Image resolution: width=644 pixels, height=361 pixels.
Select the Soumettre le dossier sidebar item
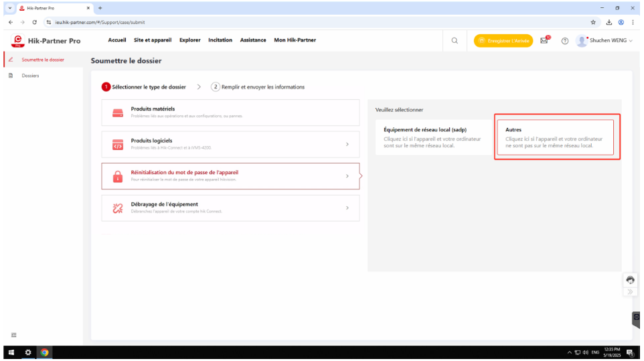click(43, 60)
